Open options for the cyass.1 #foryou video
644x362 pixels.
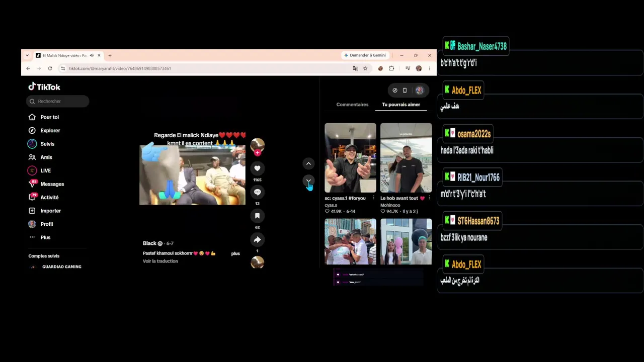pos(373,198)
